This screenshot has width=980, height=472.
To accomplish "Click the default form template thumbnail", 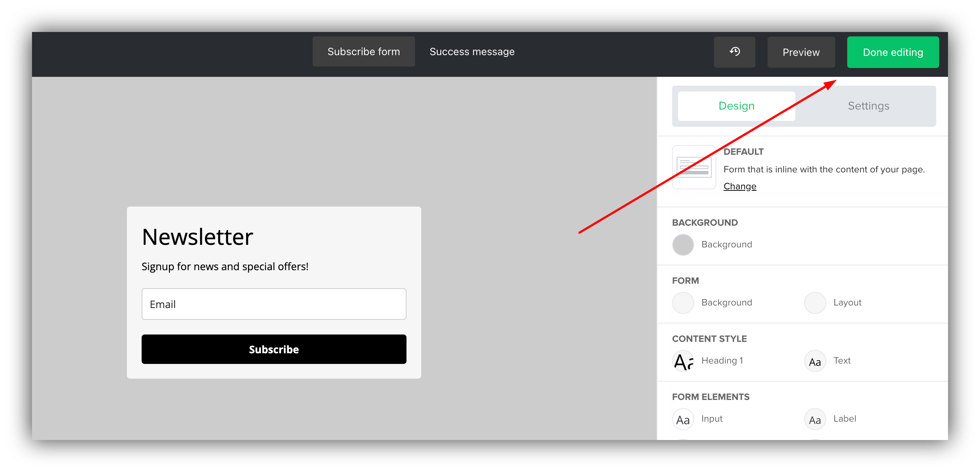I will [693, 167].
